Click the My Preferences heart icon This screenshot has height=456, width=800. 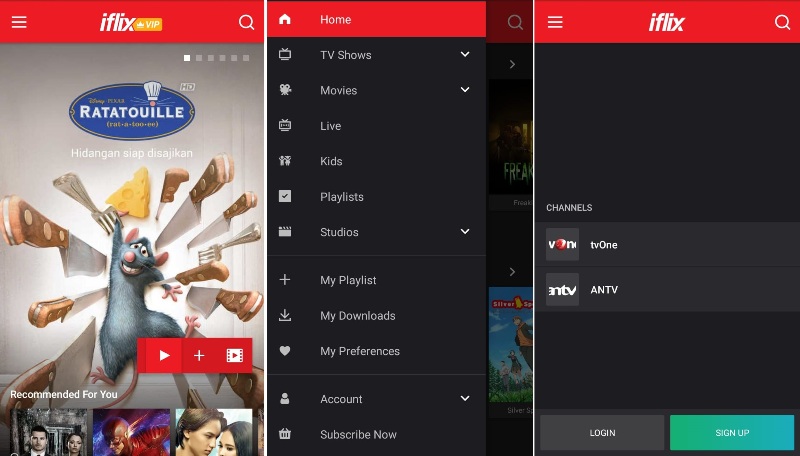[x=285, y=351]
